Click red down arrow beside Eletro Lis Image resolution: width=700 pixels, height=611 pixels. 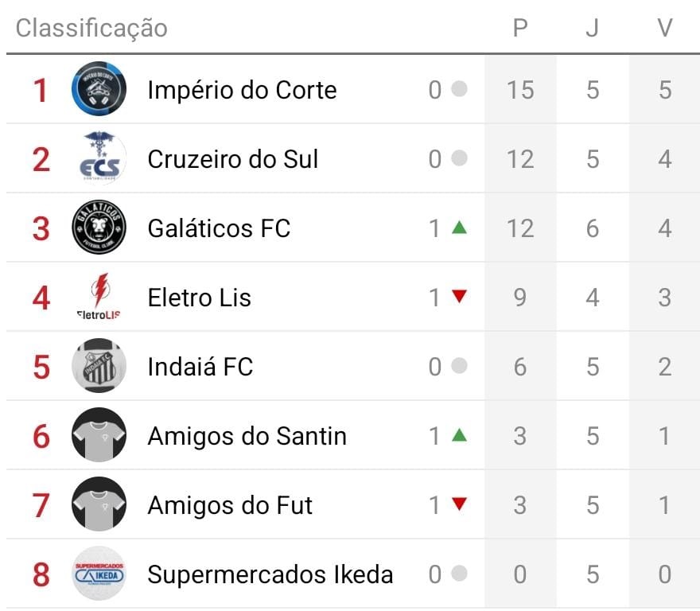(x=459, y=297)
